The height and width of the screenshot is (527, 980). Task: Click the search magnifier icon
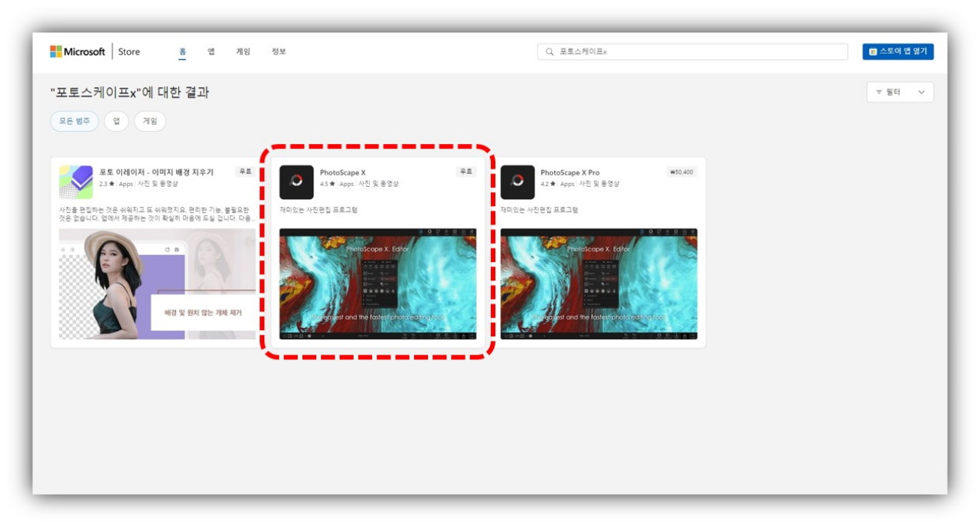coord(550,52)
